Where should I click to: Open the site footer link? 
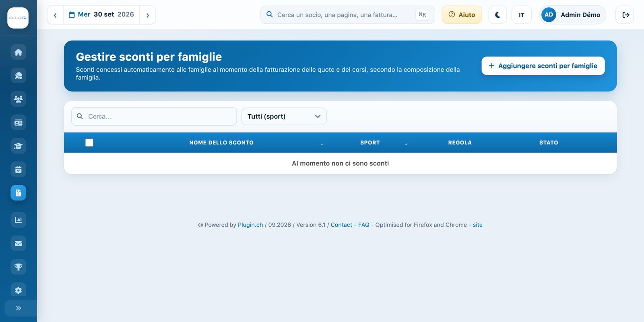(477, 225)
